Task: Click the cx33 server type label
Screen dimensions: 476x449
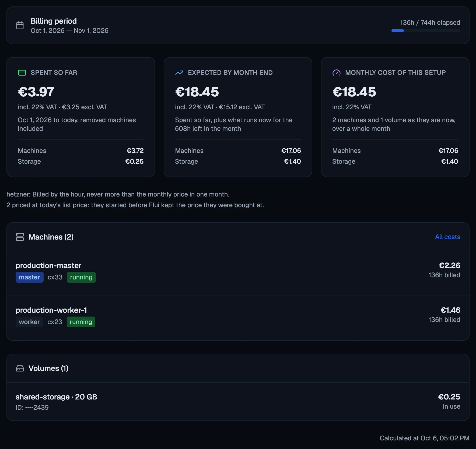Action: pos(55,277)
